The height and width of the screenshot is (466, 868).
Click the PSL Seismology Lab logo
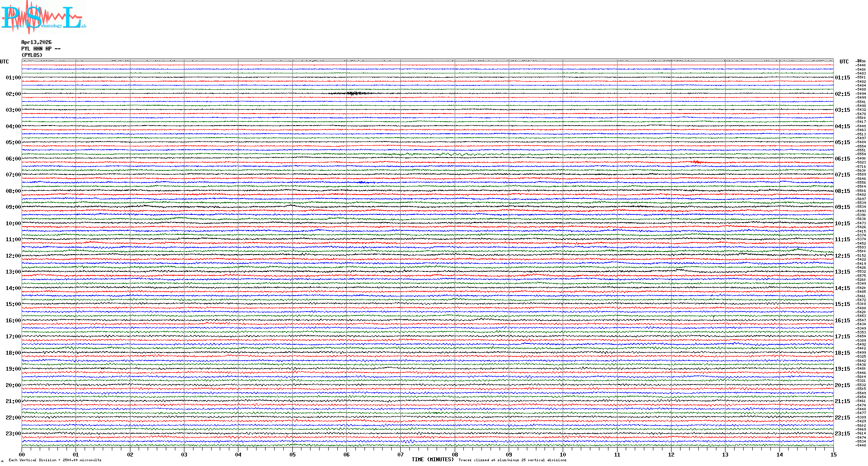coord(43,17)
